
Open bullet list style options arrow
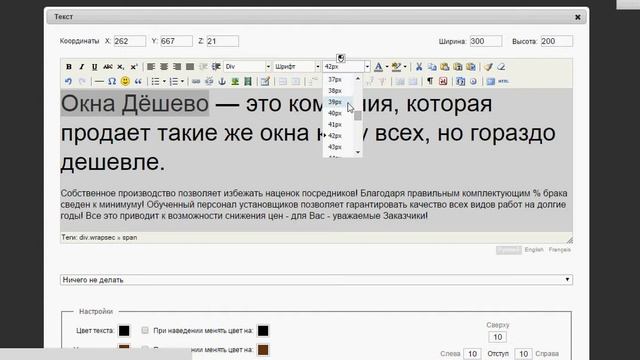164,82
